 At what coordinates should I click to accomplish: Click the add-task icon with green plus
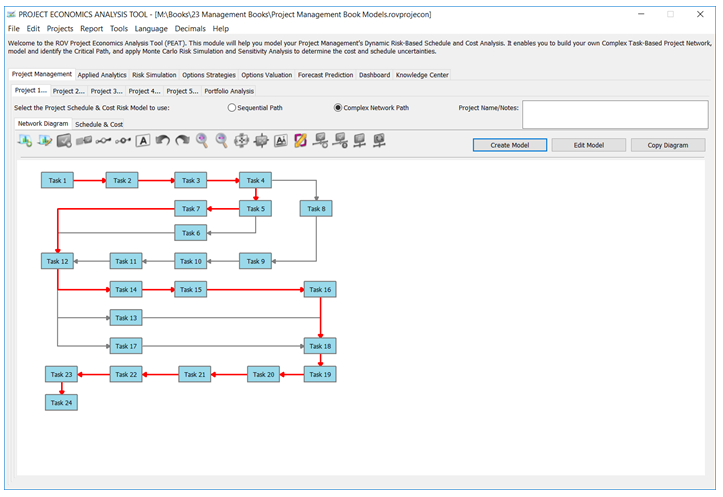(25, 140)
